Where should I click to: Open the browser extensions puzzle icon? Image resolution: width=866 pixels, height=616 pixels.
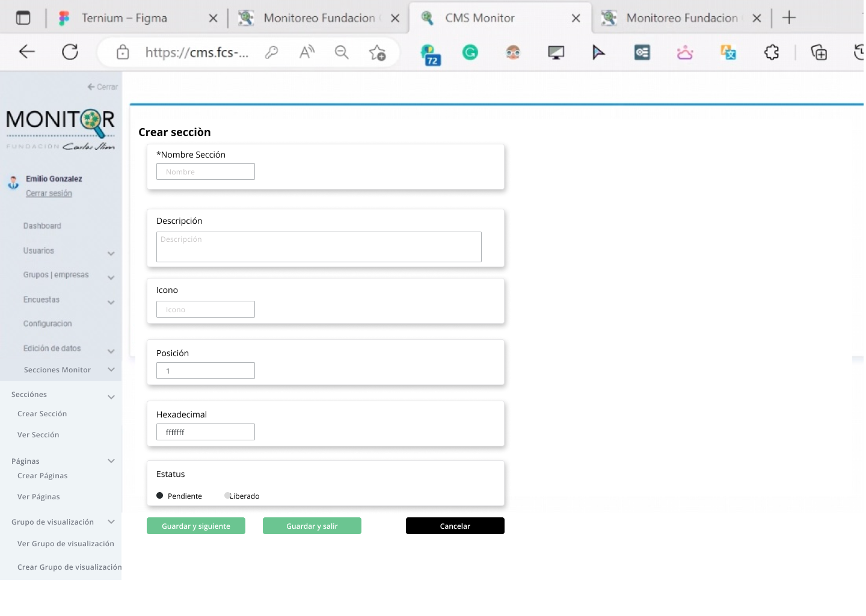[772, 53]
